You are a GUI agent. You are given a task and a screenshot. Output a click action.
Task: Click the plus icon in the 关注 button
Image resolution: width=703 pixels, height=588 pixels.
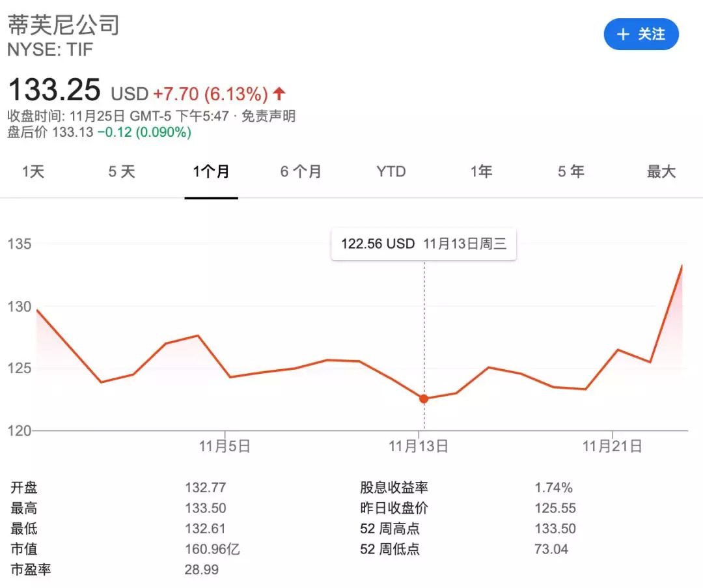pos(623,35)
